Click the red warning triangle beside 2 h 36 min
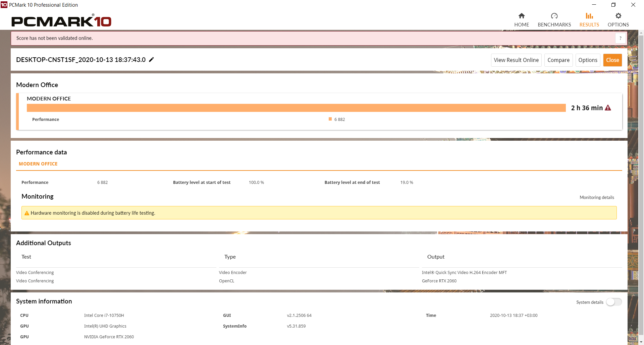 coord(608,108)
